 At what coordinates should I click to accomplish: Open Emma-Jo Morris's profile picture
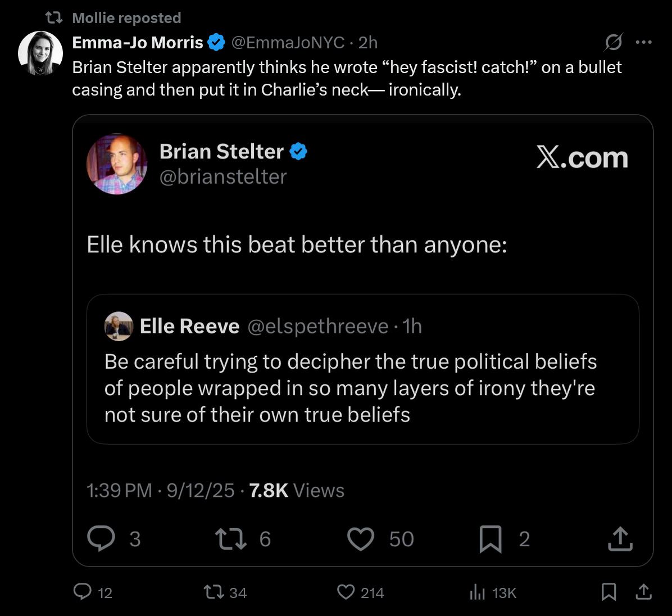coord(40,53)
